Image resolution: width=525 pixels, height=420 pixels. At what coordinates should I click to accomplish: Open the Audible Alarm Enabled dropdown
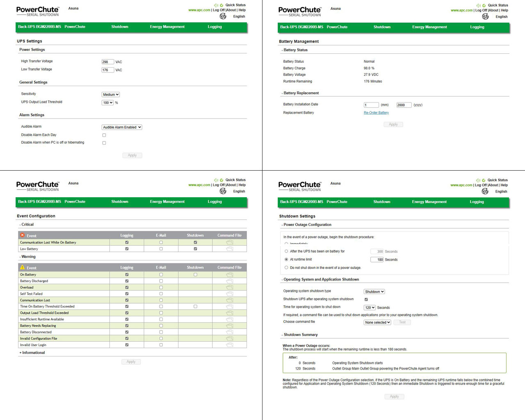122,127
